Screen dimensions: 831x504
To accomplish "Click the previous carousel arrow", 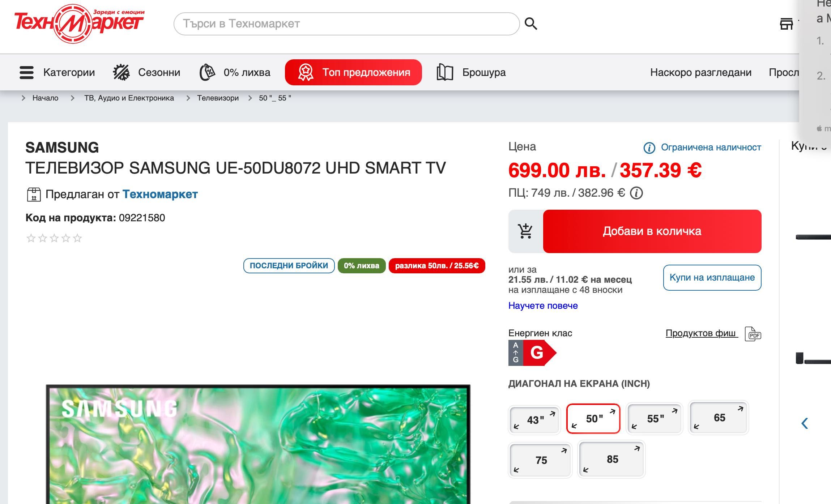I will pos(805,423).
